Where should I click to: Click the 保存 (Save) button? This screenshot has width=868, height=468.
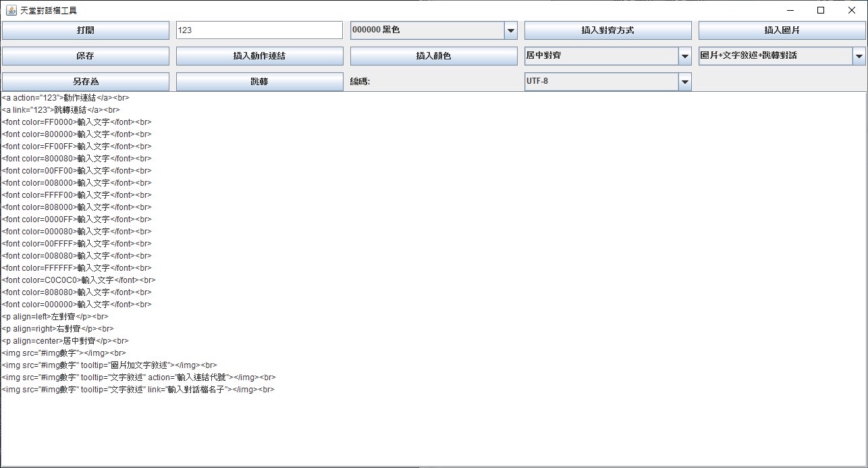[x=86, y=56]
